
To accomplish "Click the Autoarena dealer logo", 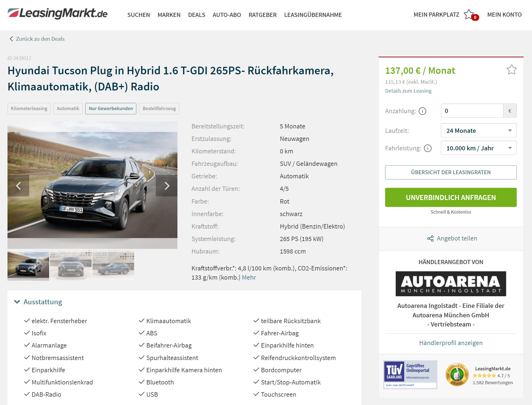I will [451, 283].
